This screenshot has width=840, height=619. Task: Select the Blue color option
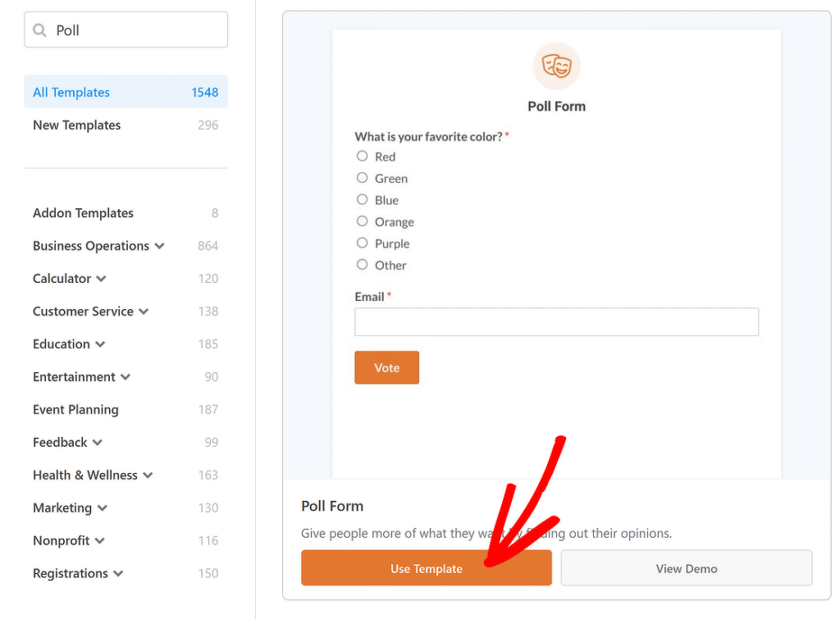(x=362, y=199)
